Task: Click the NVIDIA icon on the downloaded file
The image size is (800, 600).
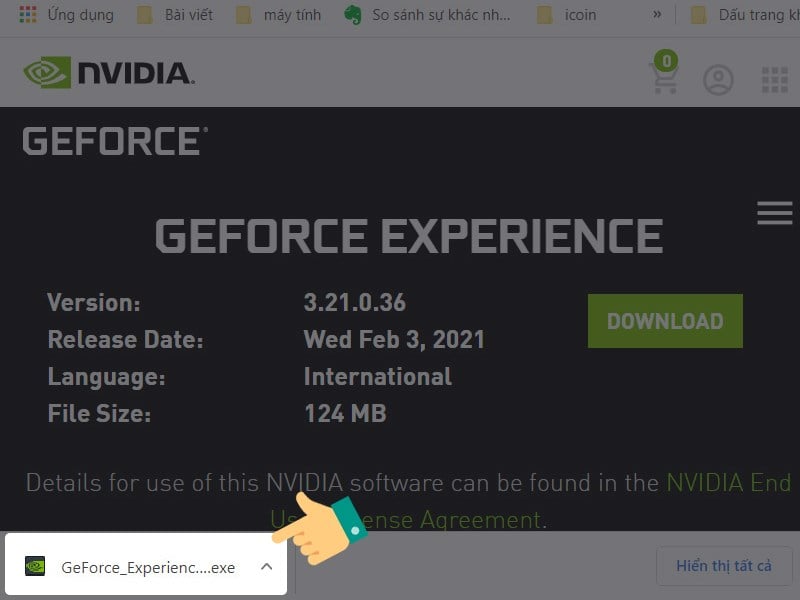Action: pyautogui.click(x=35, y=566)
